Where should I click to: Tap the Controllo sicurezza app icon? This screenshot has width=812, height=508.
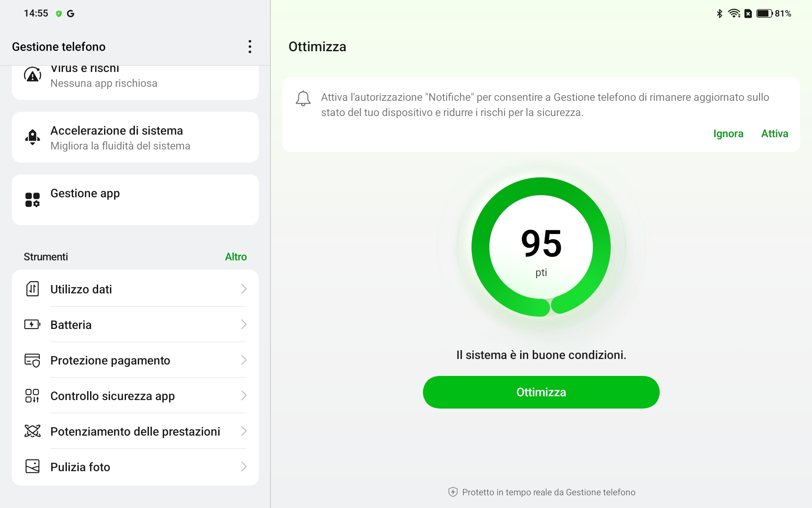[33, 396]
